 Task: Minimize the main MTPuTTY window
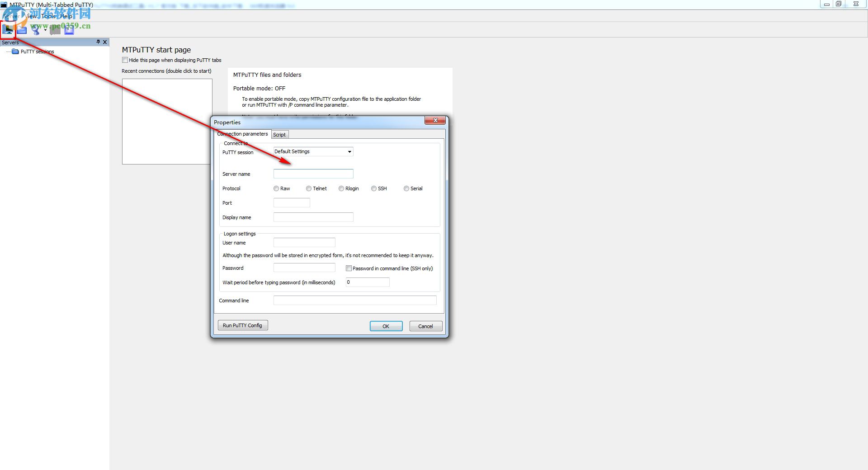point(826,4)
